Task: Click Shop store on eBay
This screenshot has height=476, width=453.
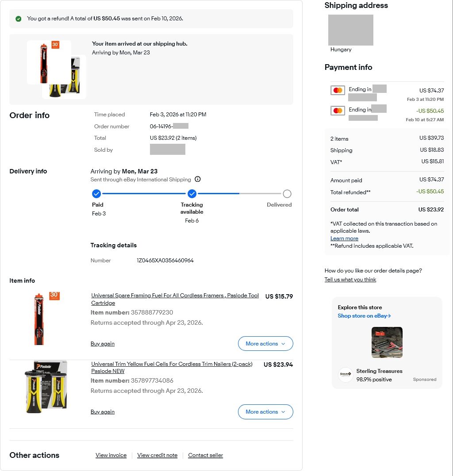Action: coord(364,316)
